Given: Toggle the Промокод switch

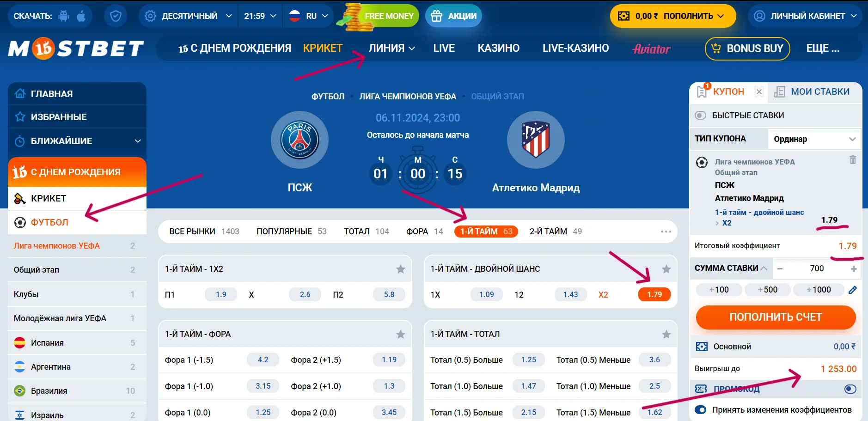Looking at the screenshot, I should (x=850, y=389).
